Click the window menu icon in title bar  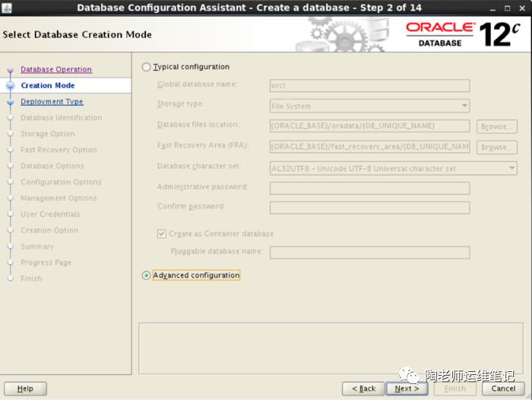[x=8, y=8]
